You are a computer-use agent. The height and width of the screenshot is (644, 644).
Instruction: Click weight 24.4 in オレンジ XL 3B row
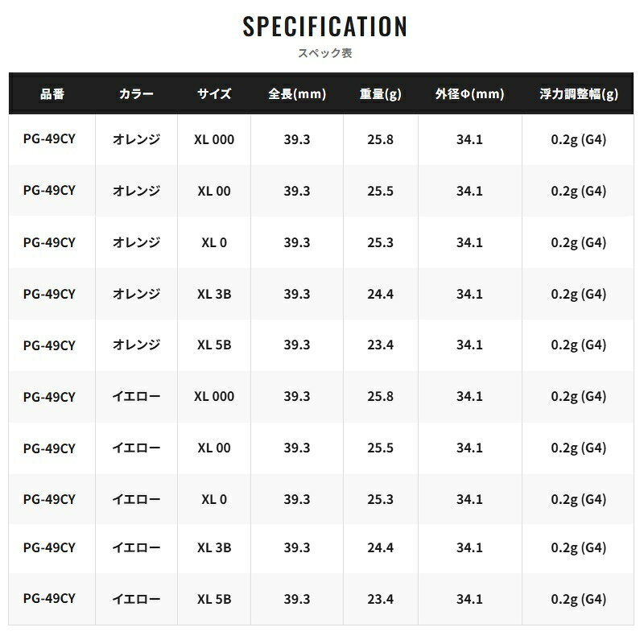380,294
